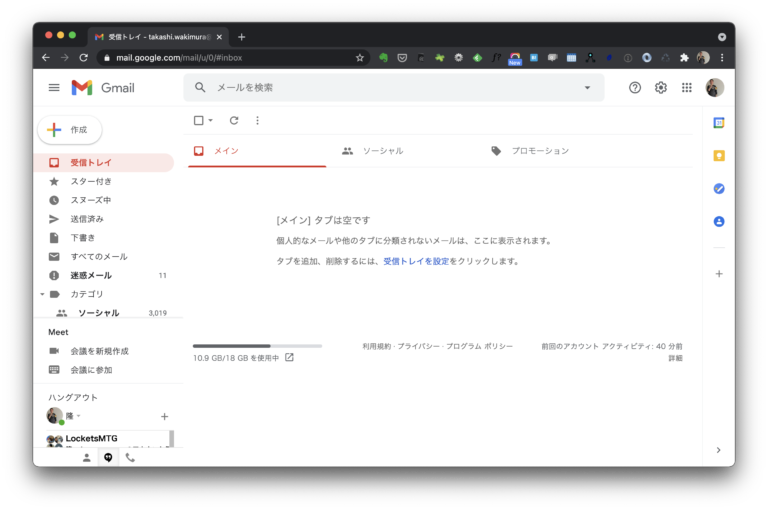Switch to the ソーシャル tab

coord(373,151)
